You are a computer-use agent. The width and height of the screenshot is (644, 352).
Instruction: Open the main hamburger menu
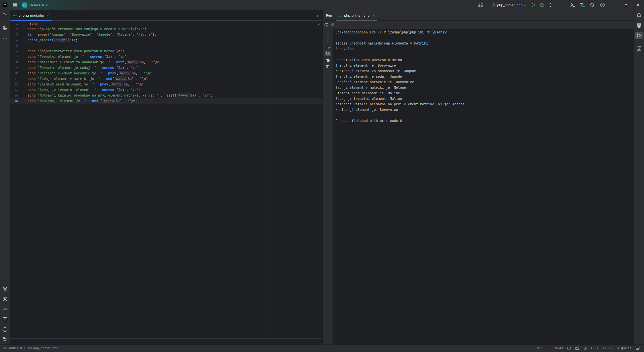pyautogui.click(x=15, y=5)
